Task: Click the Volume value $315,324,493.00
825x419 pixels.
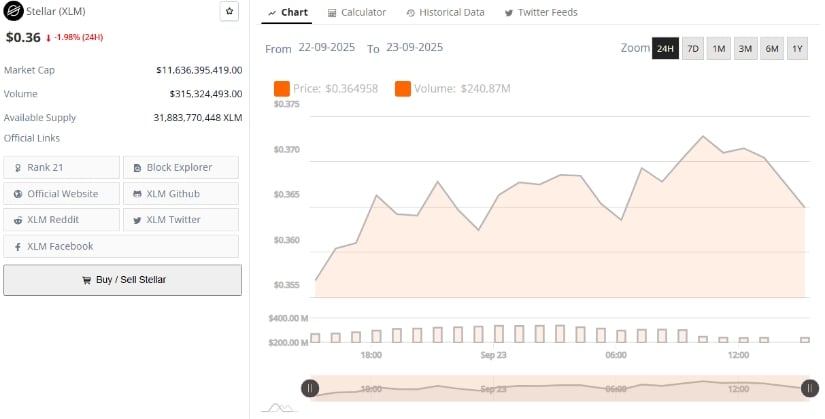Action: (x=206, y=94)
